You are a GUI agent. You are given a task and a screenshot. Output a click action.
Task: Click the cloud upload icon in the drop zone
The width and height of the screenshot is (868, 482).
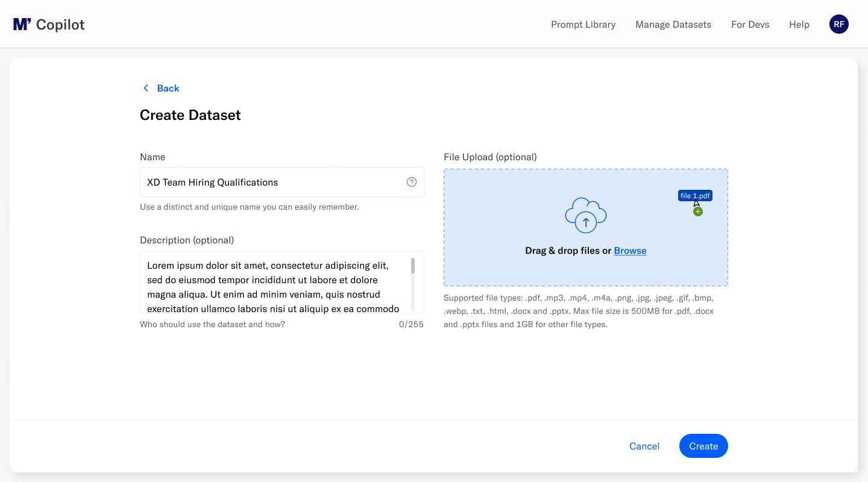585,215
